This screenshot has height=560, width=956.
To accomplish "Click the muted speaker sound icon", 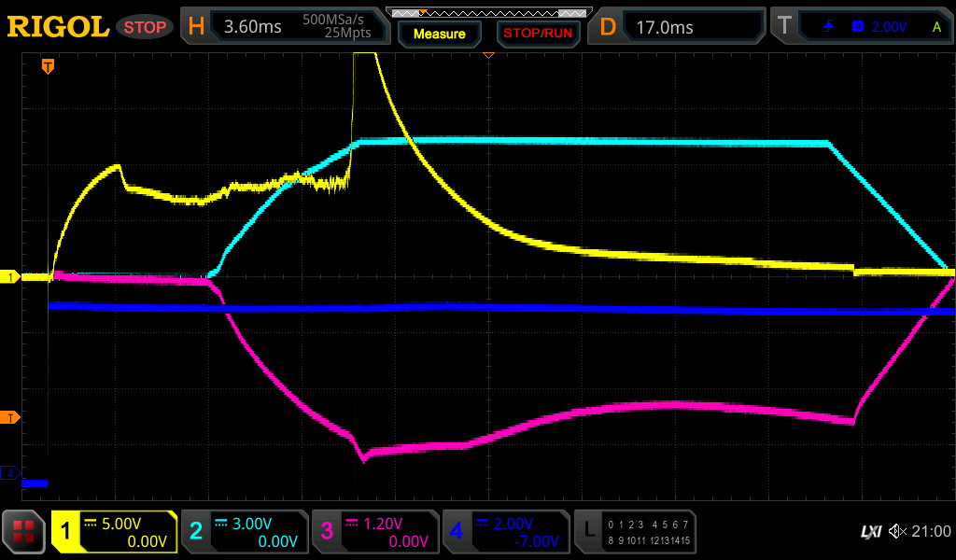I will click(x=897, y=531).
